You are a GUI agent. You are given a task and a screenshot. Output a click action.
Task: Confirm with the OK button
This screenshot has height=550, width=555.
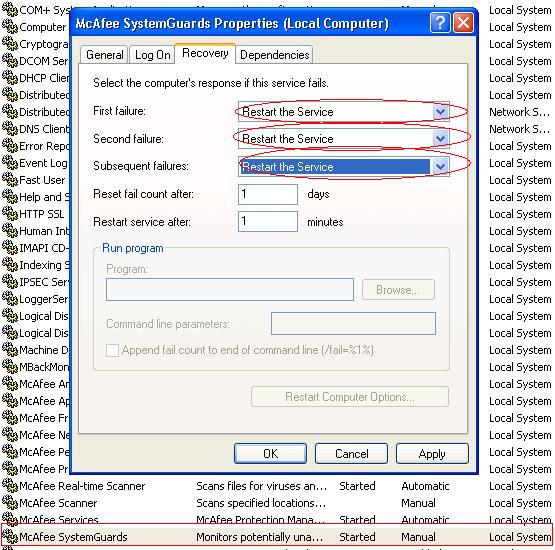[270, 453]
